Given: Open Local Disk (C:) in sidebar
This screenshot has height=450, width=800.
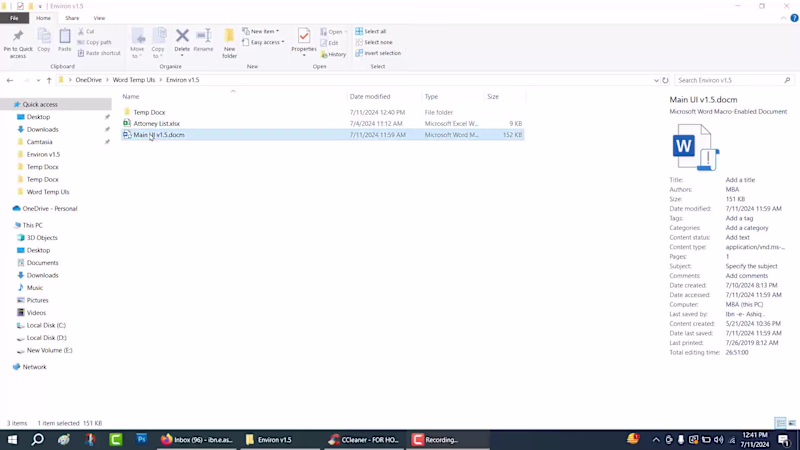Looking at the screenshot, I should click(x=46, y=326).
